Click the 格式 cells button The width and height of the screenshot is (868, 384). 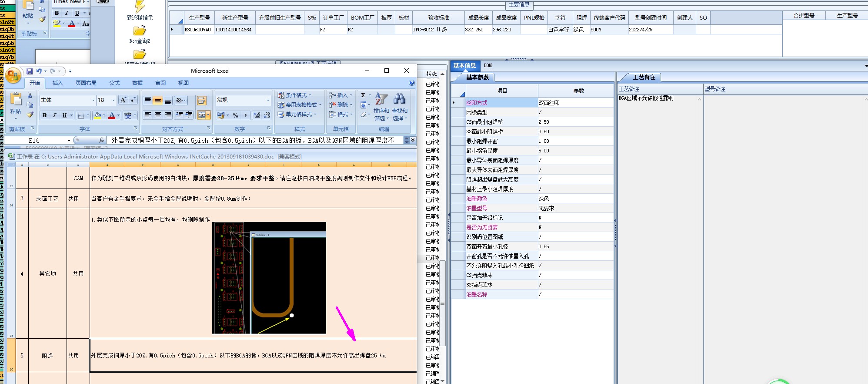341,114
